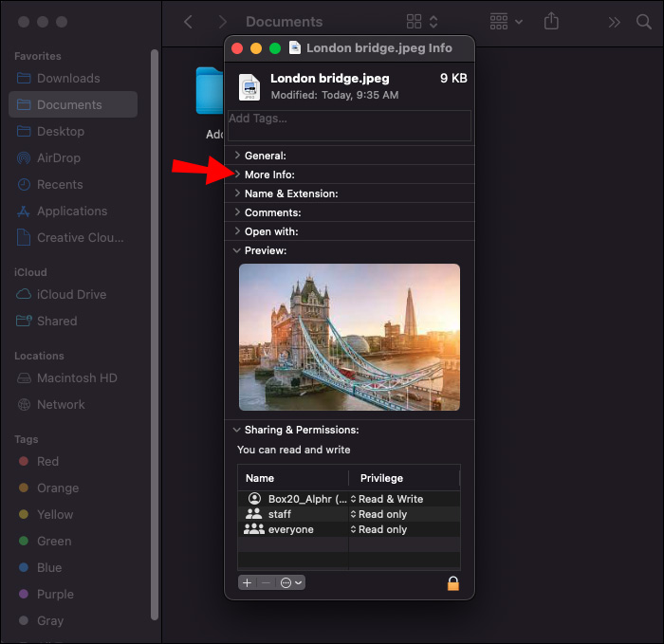Click the Finder search magnifier icon

point(643,22)
